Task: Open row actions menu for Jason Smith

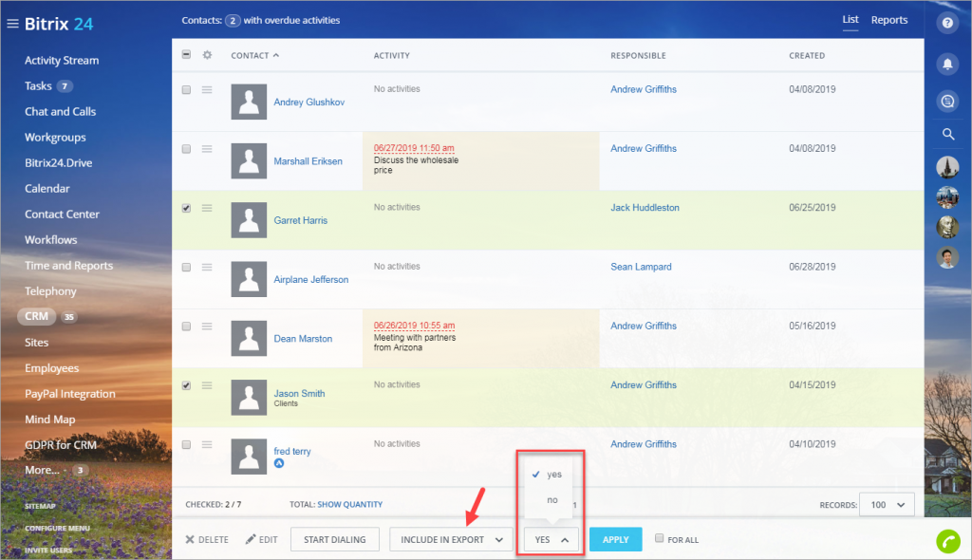Action: tap(207, 385)
